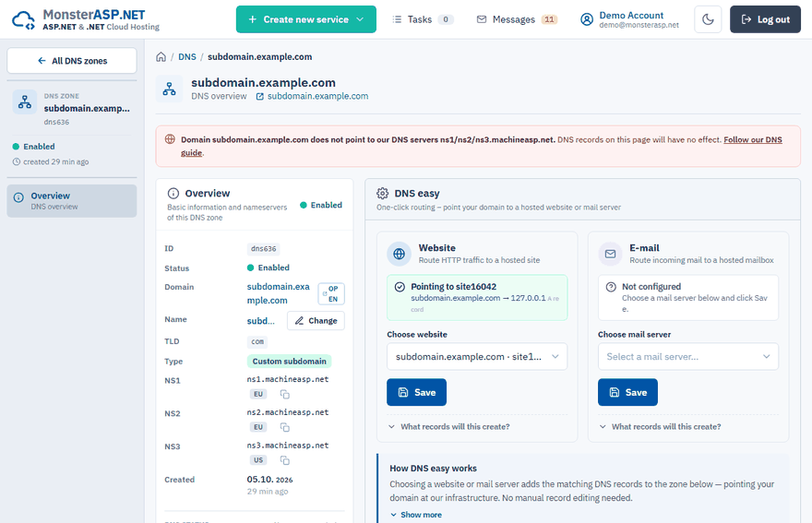Click the "com" TLD value
The image size is (812, 523).
(x=257, y=342)
